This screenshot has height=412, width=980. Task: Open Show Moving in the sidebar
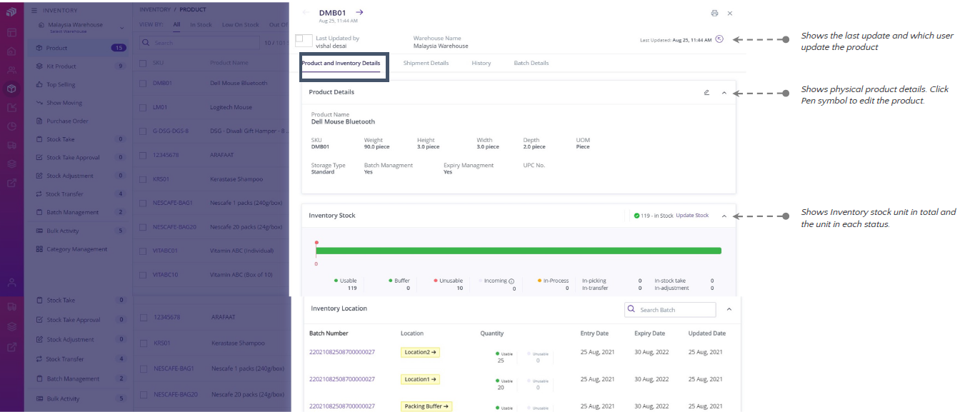[79, 103]
